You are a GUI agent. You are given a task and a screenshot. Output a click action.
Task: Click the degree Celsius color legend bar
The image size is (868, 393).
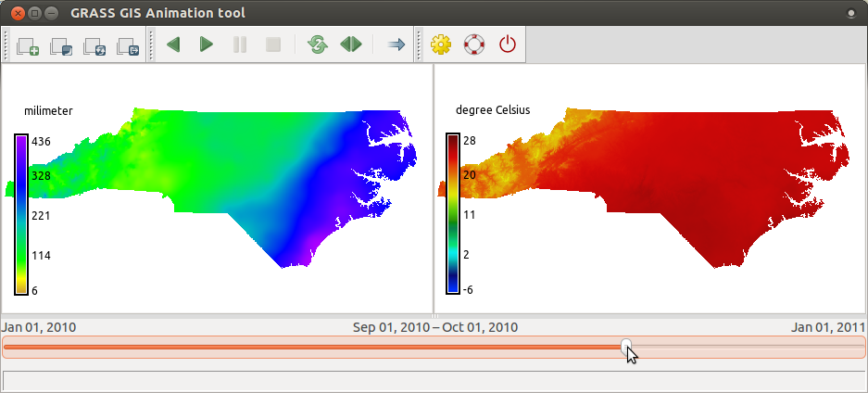[x=453, y=214]
